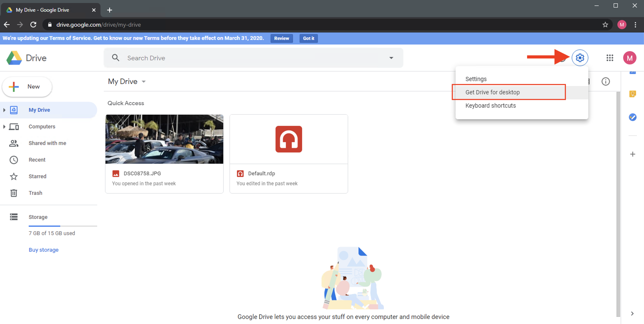Open Google Keep side panel icon
644x324 pixels.
coord(632,94)
